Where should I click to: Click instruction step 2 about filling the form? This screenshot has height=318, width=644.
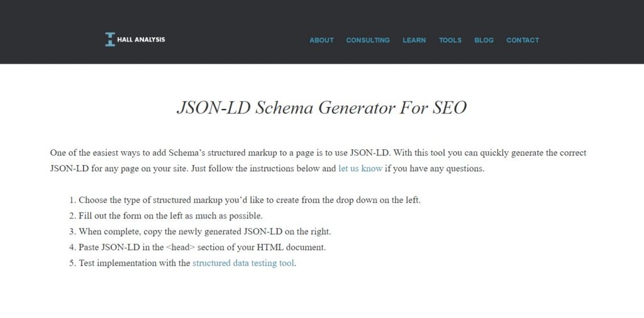point(165,216)
